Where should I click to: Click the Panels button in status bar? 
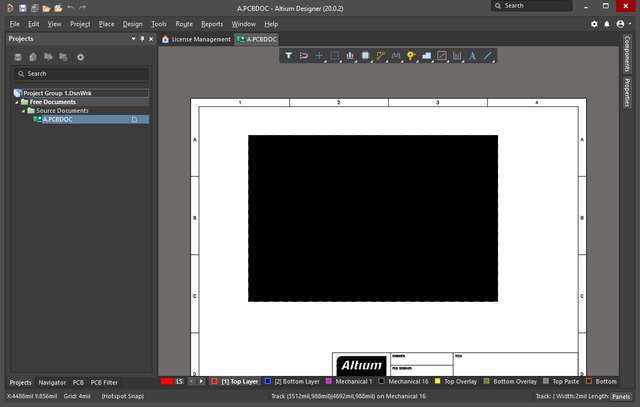(621, 396)
